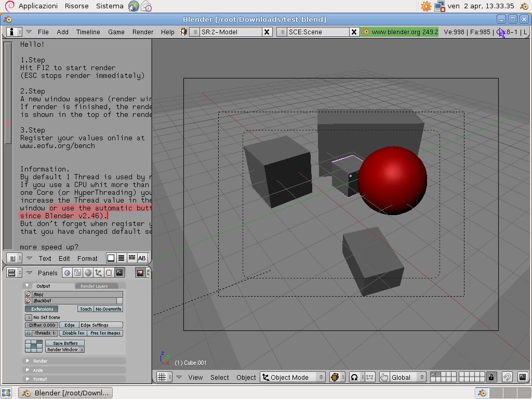Open the SR:2-Model screen selector
Viewport: 532px width, 399px height.
[195, 32]
